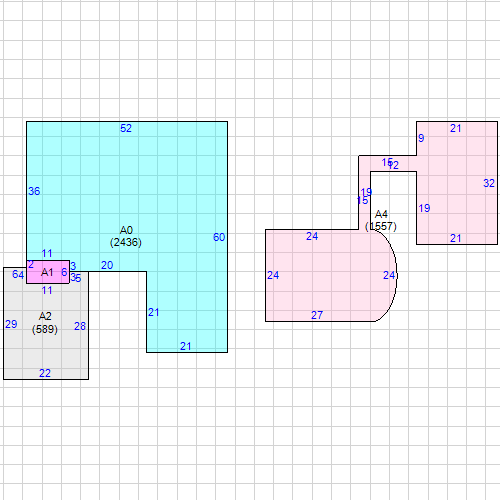Viewport: 500px width, 500px height.
Task: Click dimension 29 on A2's left edge
Action: pyautogui.click(x=11, y=324)
